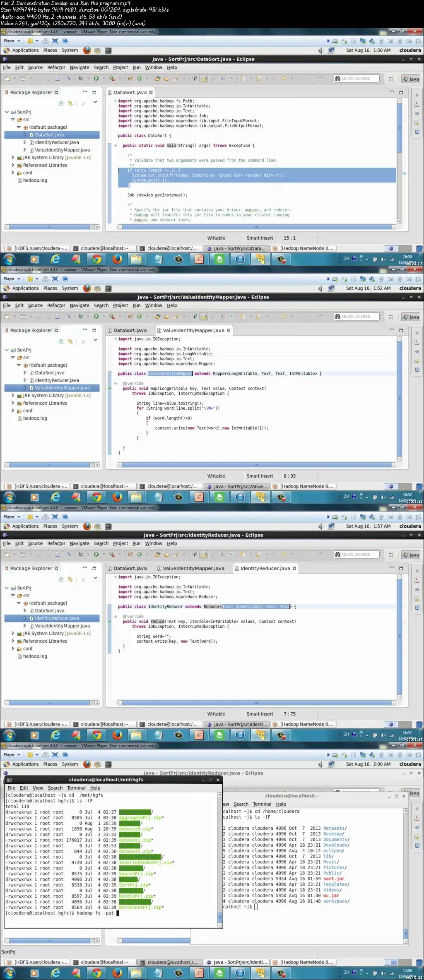The image size is (424, 980).
Task: Click the green Run button in the DataSort.java Eclipse toolbar
Action: pyautogui.click(x=96, y=78)
